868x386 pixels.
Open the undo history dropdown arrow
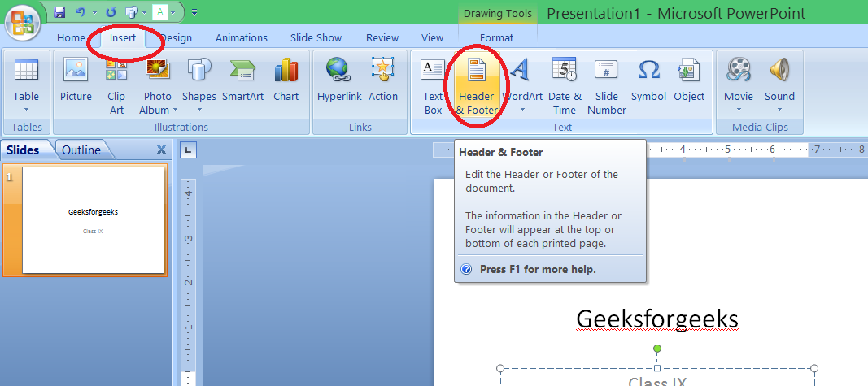tap(94, 12)
